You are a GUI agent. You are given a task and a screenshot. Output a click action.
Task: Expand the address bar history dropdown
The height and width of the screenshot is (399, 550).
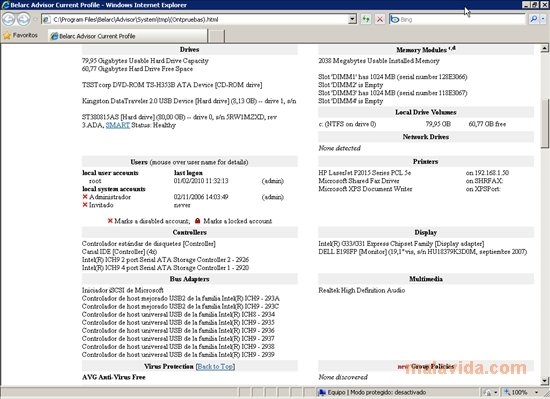(353, 19)
